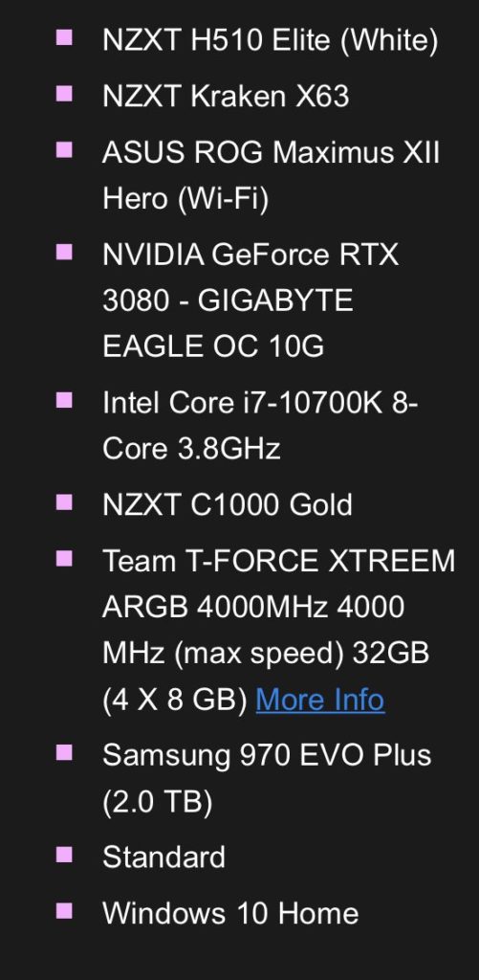Click the bullet next to NZXT Kraken X63

tap(64, 94)
